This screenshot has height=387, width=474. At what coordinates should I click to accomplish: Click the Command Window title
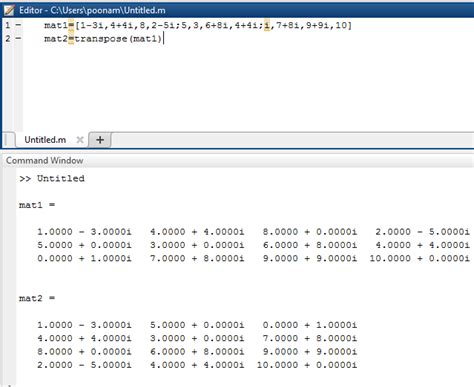coord(44,160)
